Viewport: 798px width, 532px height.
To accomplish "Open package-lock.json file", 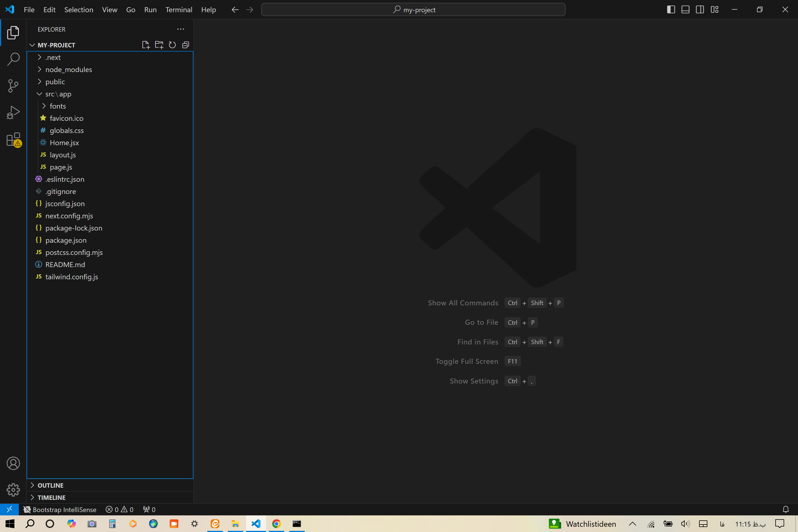I will click(110, 228).
